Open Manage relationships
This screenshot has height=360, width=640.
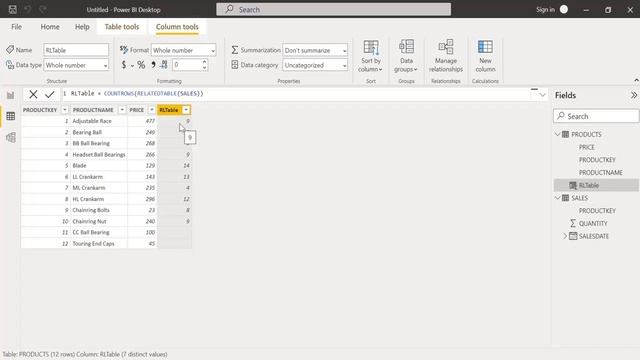(x=446, y=57)
